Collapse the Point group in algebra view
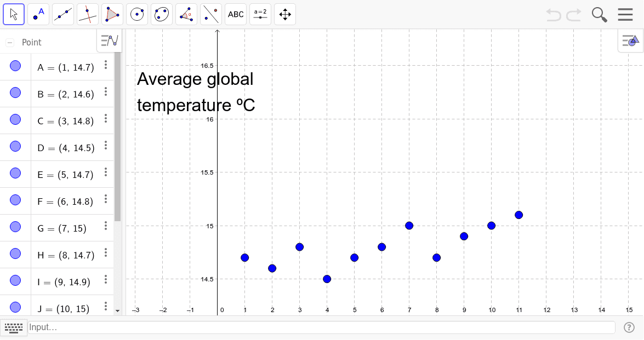This screenshot has width=644, height=340. (x=10, y=43)
